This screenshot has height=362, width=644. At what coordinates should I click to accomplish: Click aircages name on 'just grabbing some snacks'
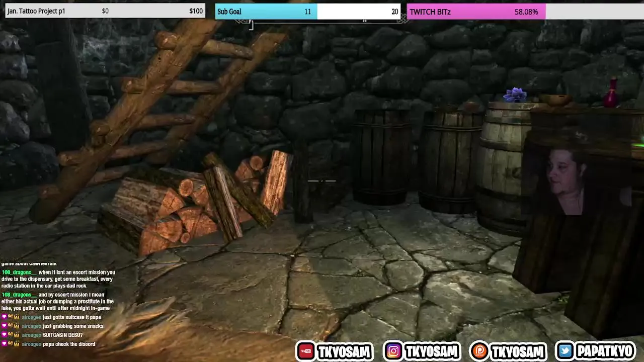tap(31, 326)
